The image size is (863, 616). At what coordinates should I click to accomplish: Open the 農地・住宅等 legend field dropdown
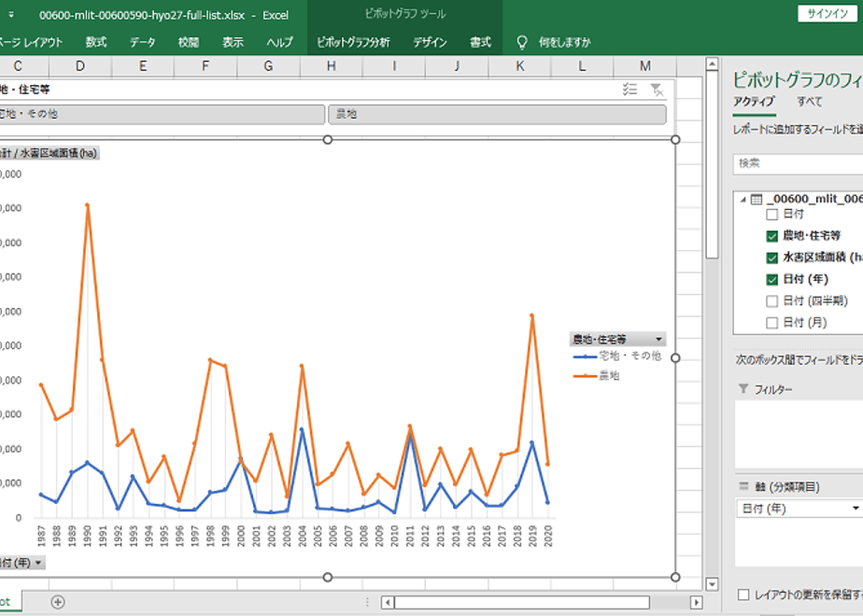[658, 339]
